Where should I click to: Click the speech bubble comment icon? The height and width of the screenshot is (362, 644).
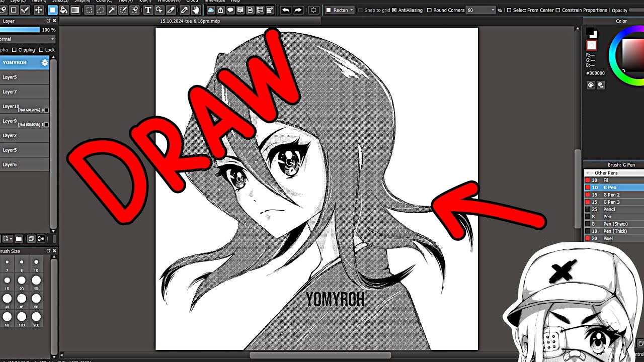click(x=230, y=10)
